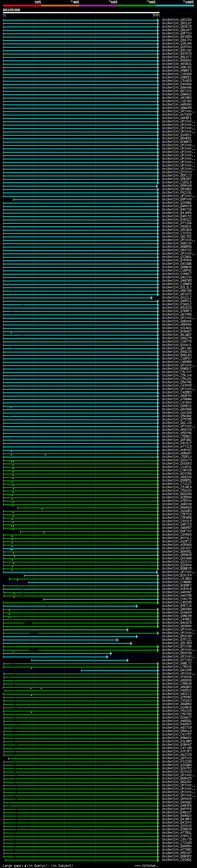Select the UniRef100_B6AEB1 label
This screenshot has width=197, height=868.
tap(176, 139)
